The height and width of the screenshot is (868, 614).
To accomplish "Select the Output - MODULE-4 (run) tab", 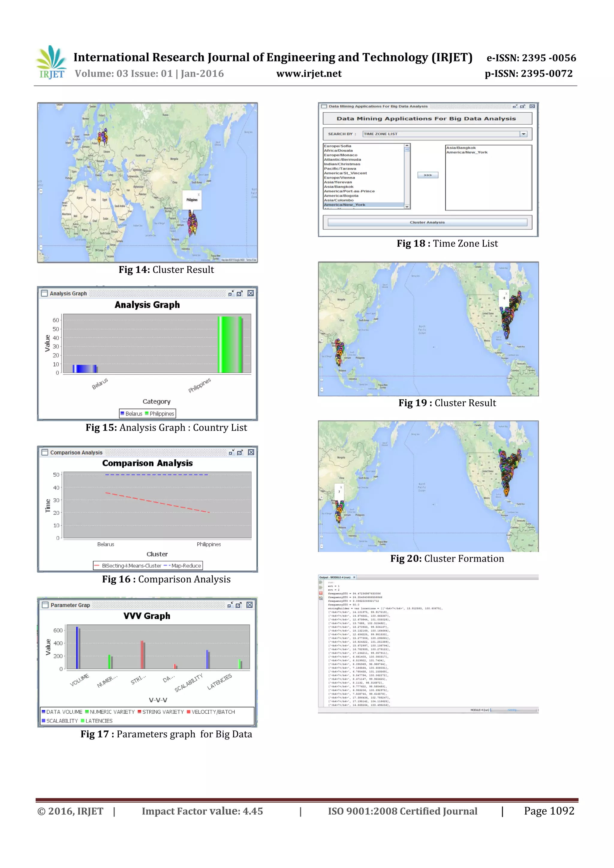I will pyautogui.click(x=335, y=577).
